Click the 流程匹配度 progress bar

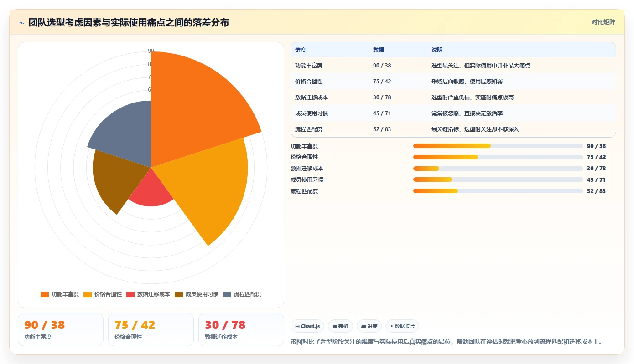498,191
